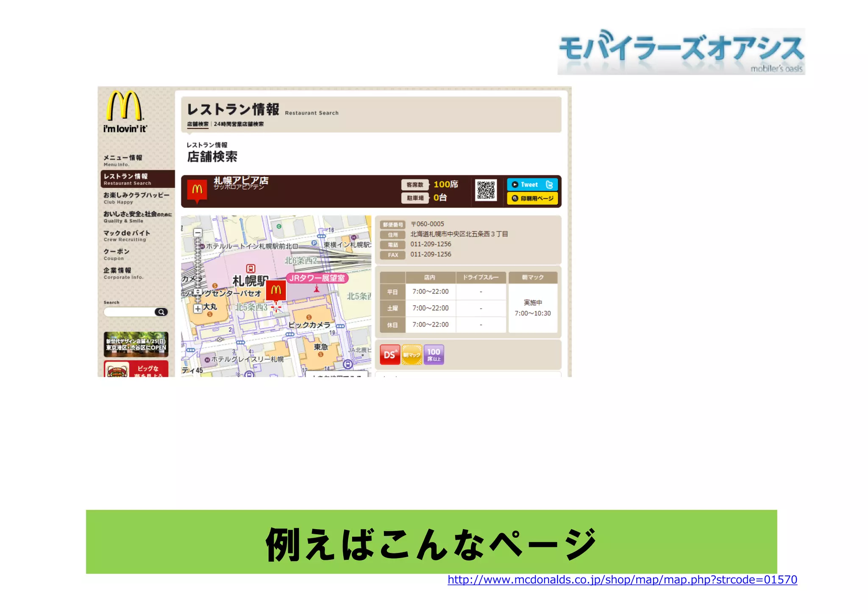Click the 100席以上 seating badge icon
Image resolution: width=868 pixels, height=614 pixels.
click(434, 354)
